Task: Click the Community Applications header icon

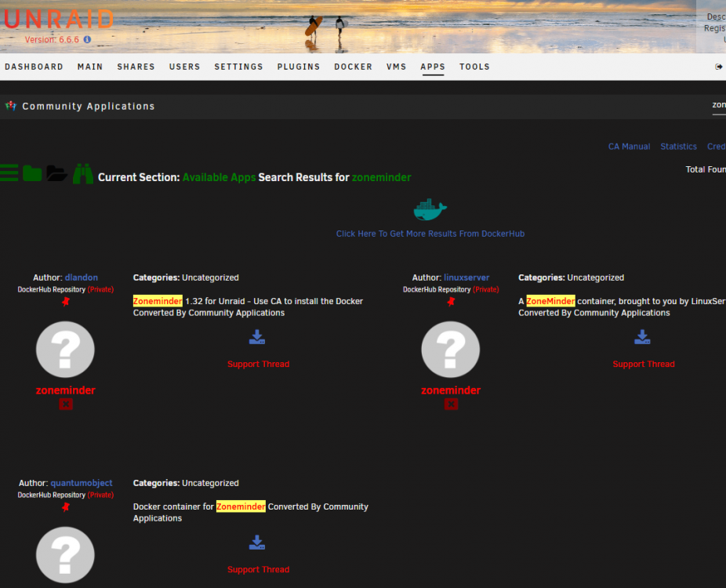Action: [10, 106]
